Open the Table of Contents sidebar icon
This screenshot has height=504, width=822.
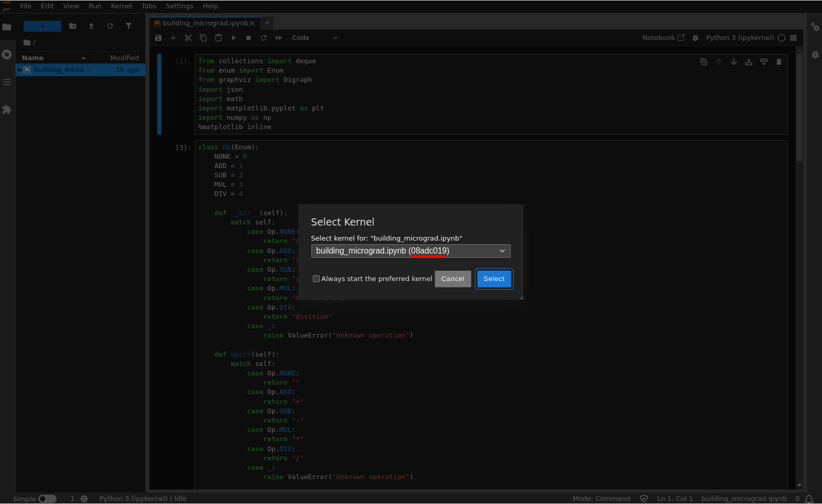coord(7,82)
